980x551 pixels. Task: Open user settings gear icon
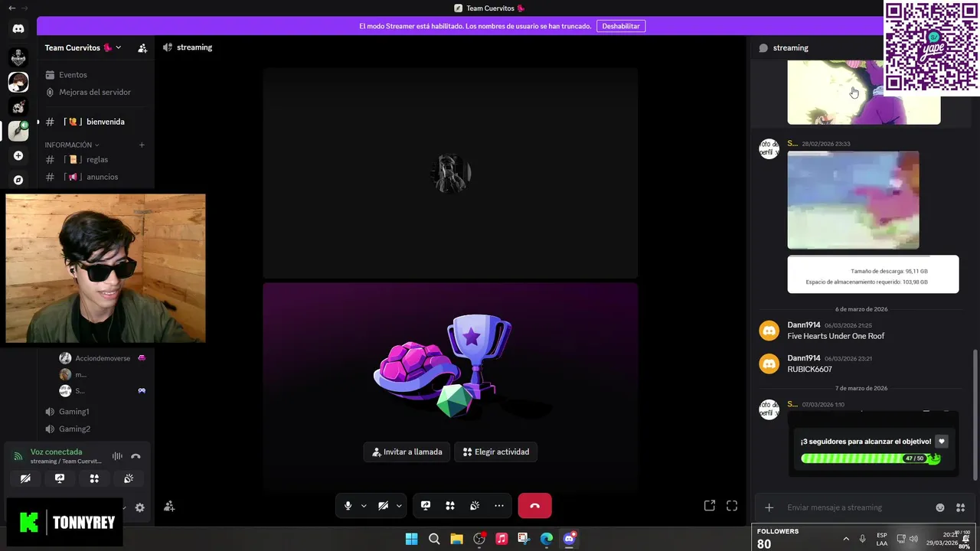(139, 507)
